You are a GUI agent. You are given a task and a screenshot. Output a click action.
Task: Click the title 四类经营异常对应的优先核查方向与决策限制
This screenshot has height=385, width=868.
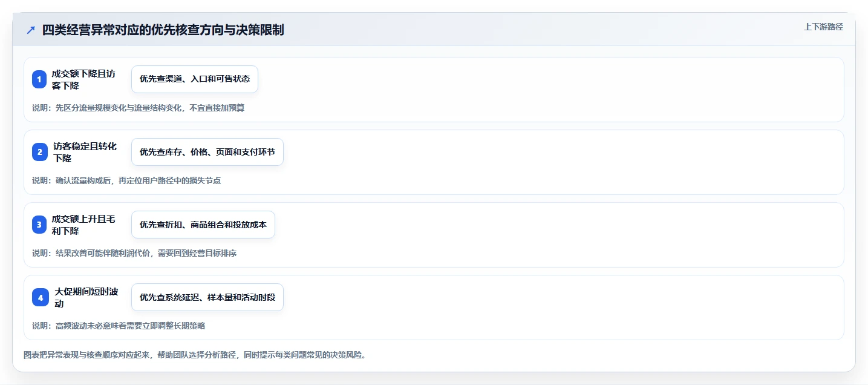(x=163, y=30)
